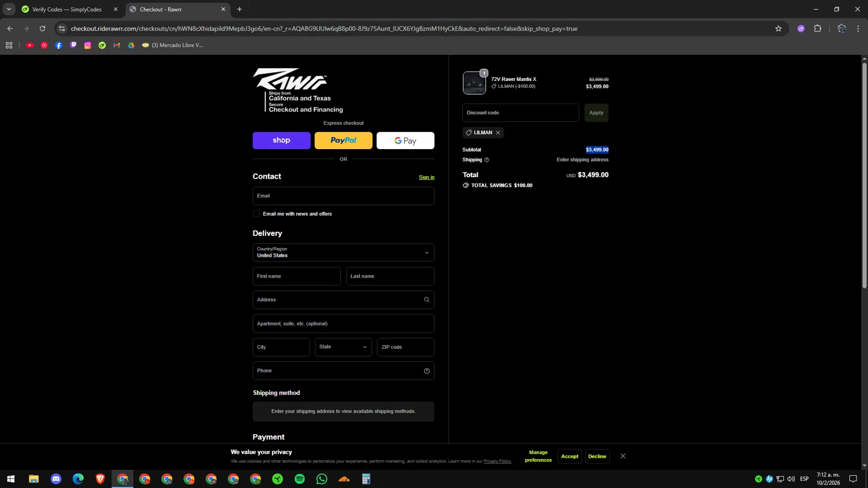
Task: Open Microsoft Edge from the taskbar
Action: (78, 479)
